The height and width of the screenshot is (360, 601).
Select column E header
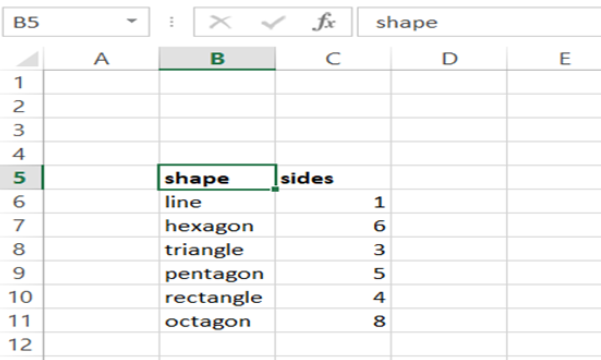point(554,59)
